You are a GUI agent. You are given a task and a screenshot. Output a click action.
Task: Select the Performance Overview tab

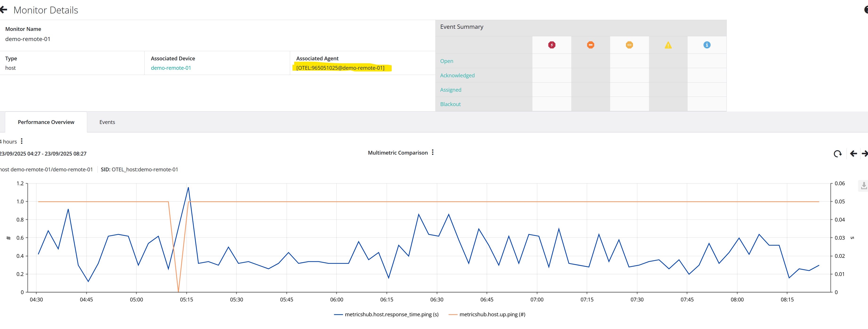click(x=46, y=122)
